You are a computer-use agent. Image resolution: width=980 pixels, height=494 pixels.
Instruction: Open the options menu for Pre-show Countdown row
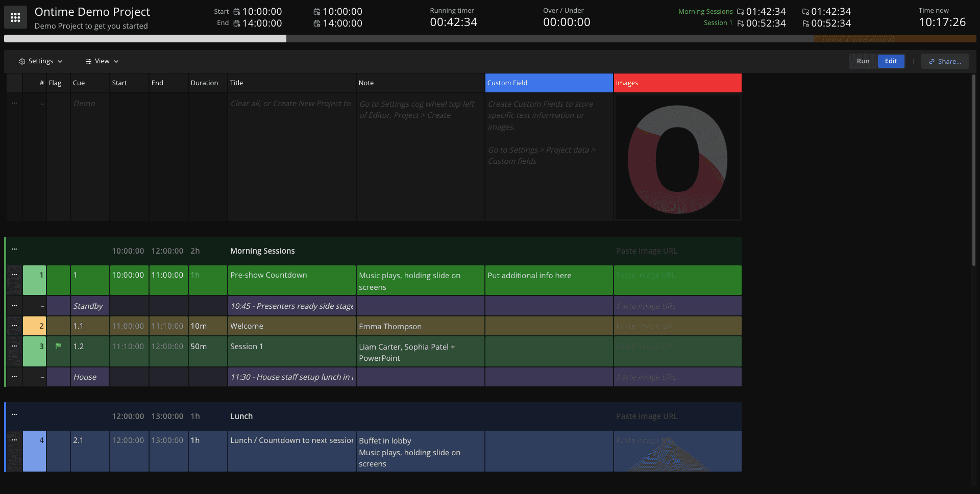(14, 275)
